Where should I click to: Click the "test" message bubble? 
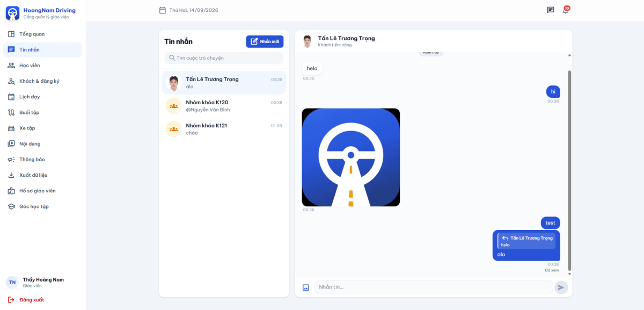pos(551,222)
